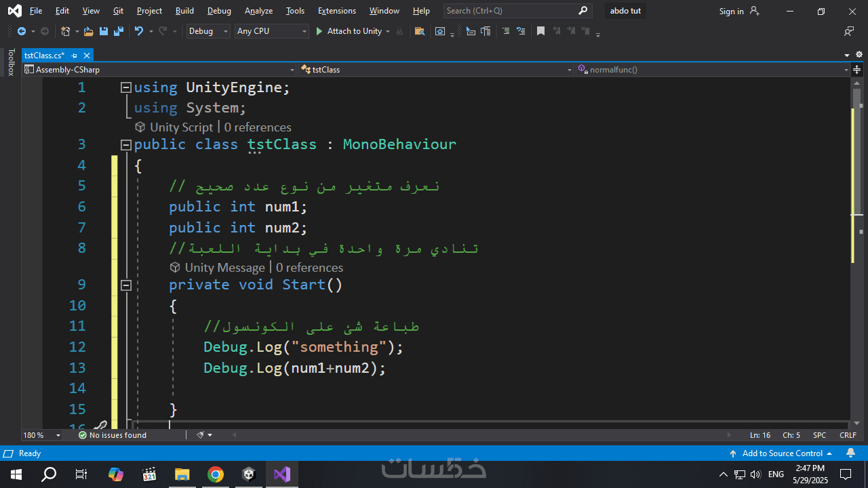Image resolution: width=868 pixels, height=488 pixels.
Task: Click the No issues found indicator
Action: pyautogui.click(x=113, y=435)
